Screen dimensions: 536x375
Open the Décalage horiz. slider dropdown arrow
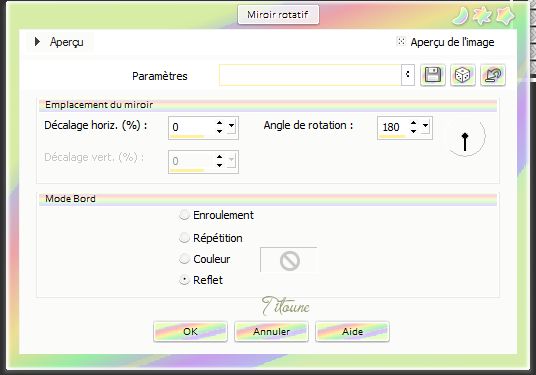232,125
